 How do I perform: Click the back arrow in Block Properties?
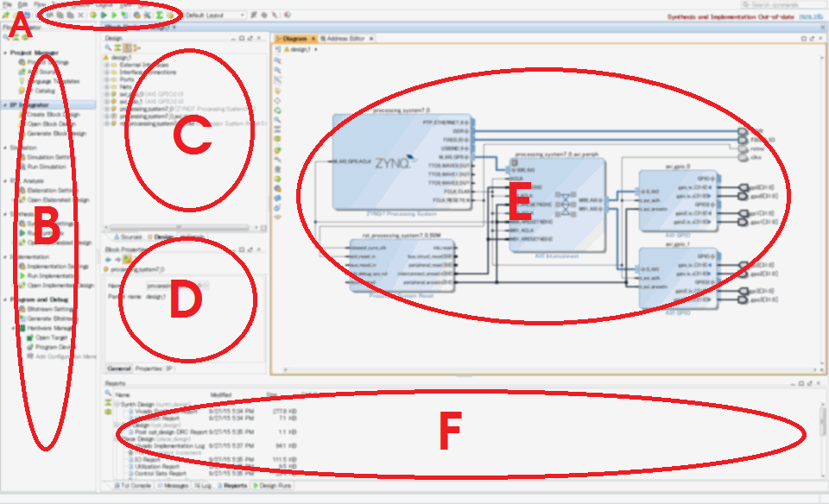107,258
